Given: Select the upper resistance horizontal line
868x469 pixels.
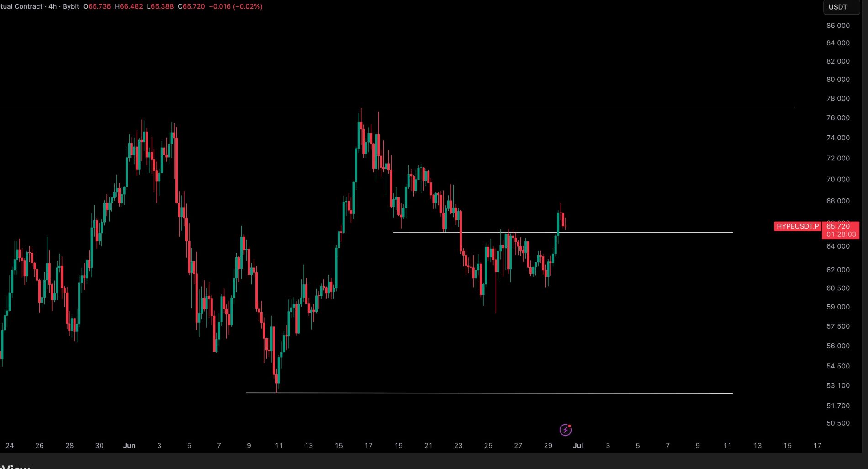Looking at the screenshot, I should pyautogui.click(x=397, y=107).
